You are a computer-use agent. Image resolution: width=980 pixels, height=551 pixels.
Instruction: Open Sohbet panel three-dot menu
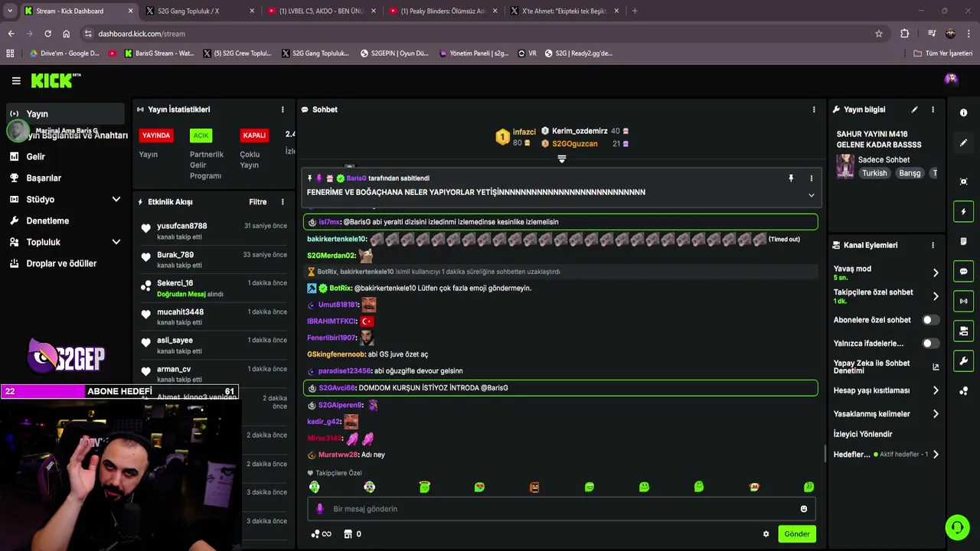point(814,109)
